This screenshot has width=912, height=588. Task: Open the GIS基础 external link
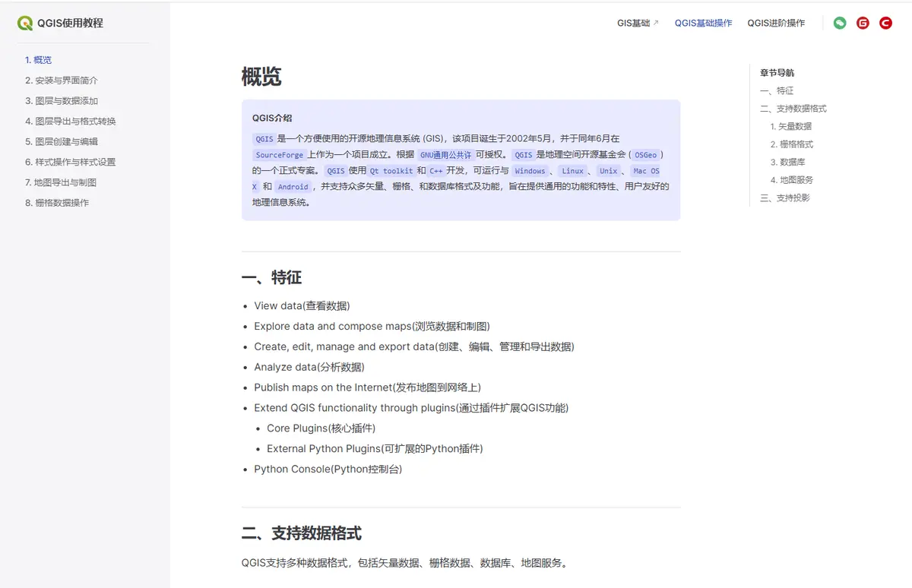(638, 23)
